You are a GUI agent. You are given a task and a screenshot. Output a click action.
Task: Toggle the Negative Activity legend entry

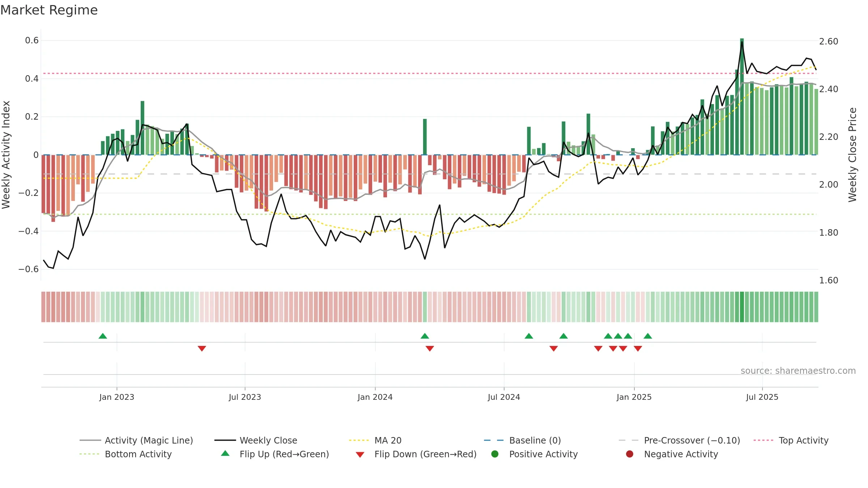(672, 454)
